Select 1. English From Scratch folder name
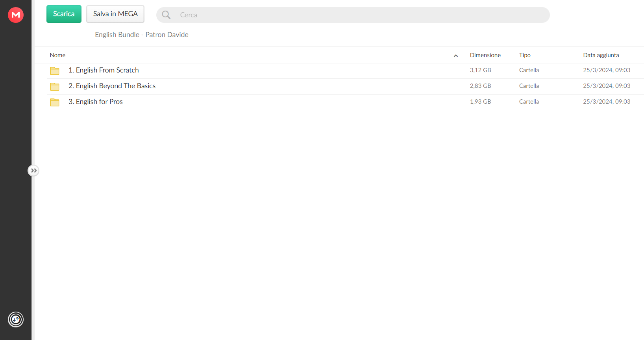Screen dimensions: 644x340 pos(104,70)
